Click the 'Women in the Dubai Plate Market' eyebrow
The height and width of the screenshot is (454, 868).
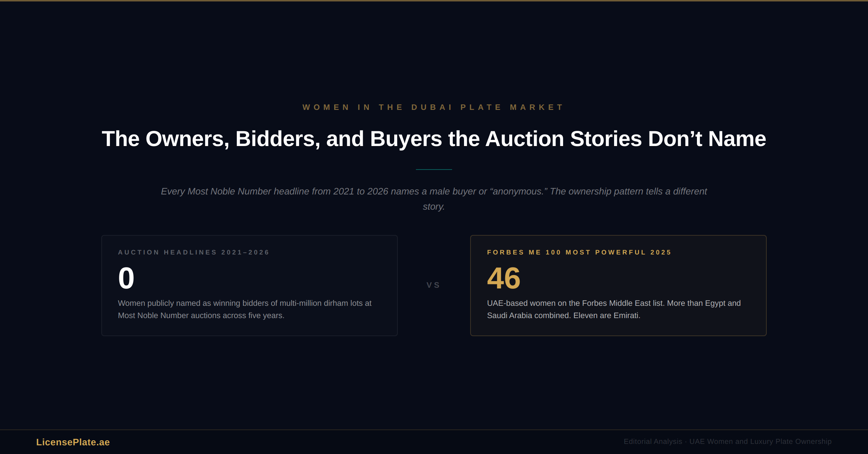coord(433,107)
